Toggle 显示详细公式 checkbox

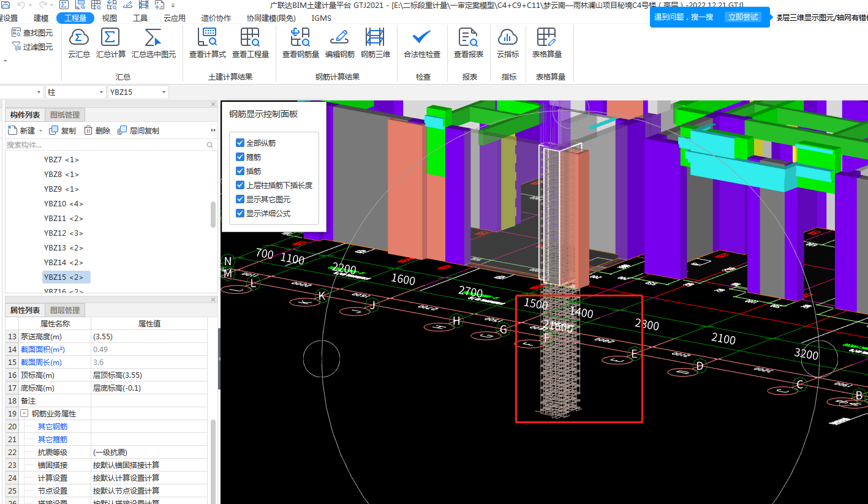(240, 213)
